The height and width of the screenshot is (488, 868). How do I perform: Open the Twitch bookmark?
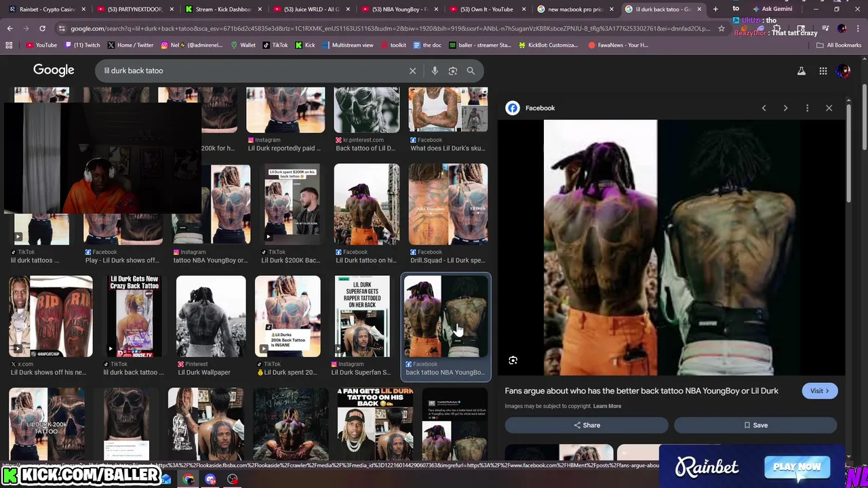[x=82, y=45]
